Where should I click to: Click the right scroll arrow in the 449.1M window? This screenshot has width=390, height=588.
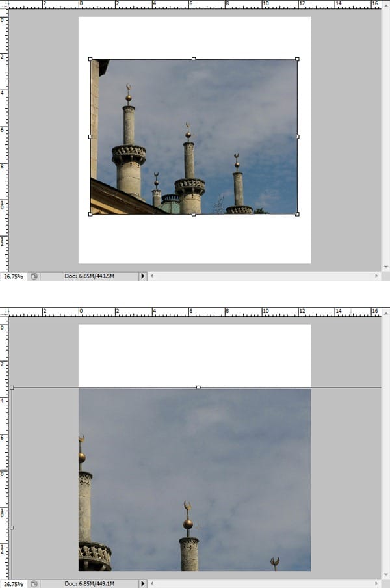376,583
